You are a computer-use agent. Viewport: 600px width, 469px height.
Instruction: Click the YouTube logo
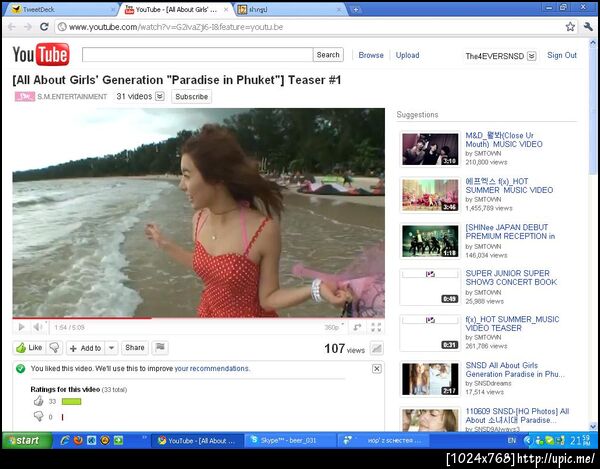41,54
